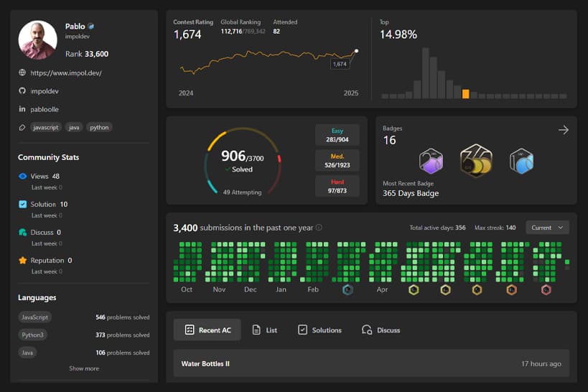Click the Views eye icon
The width and height of the screenshot is (588, 392).
pos(23,176)
